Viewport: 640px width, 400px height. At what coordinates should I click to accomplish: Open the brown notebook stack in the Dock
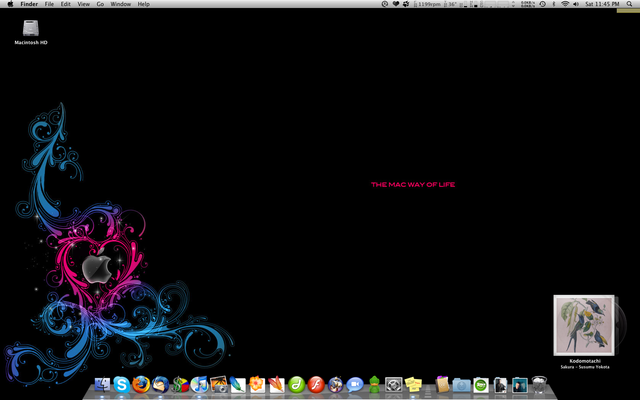pyautogui.click(x=442, y=384)
